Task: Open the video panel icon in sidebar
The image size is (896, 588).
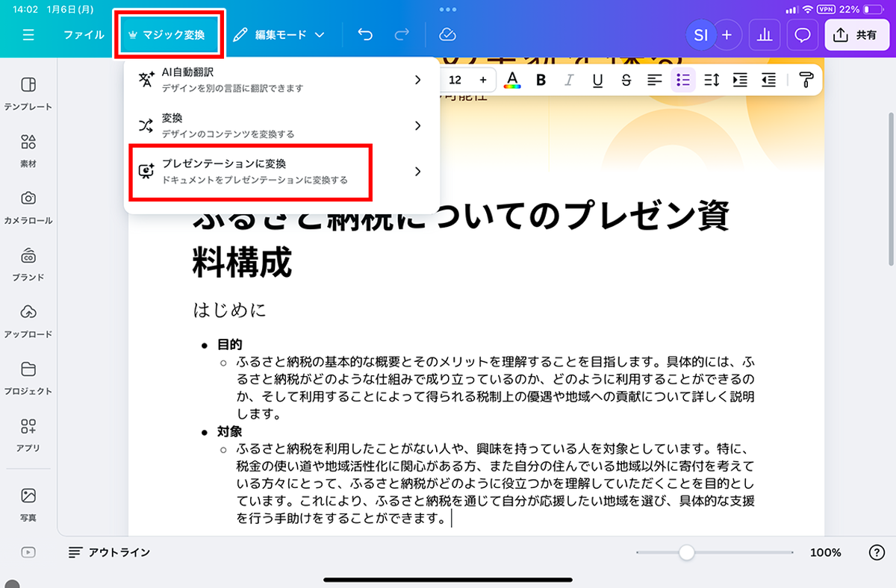Action: tap(28, 552)
